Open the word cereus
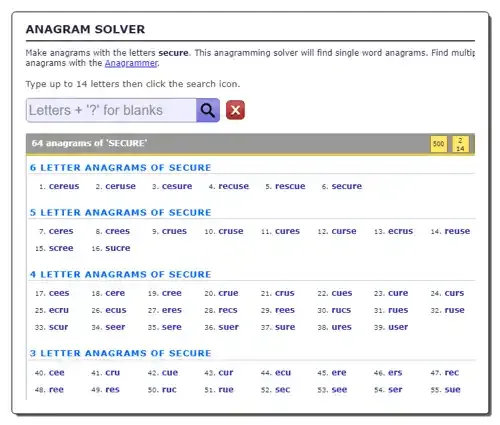The width and height of the screenshot is (500, 425). (64, 186)
